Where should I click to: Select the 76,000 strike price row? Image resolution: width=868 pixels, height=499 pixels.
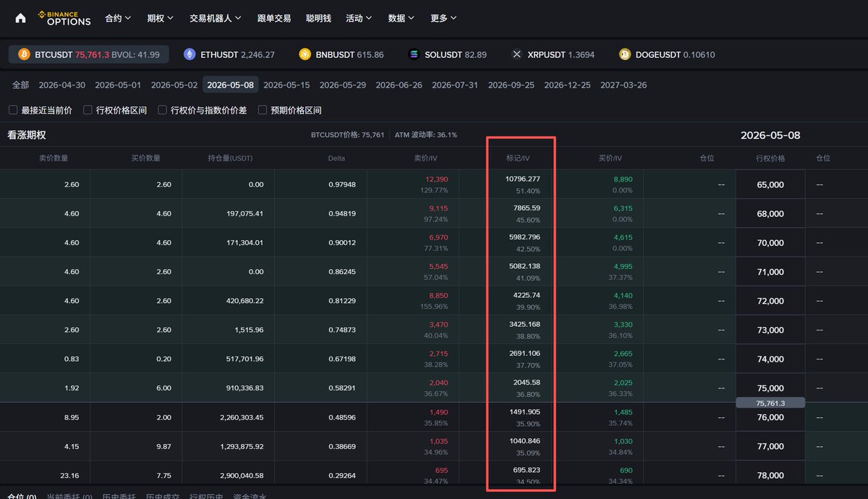click(434, 417)
